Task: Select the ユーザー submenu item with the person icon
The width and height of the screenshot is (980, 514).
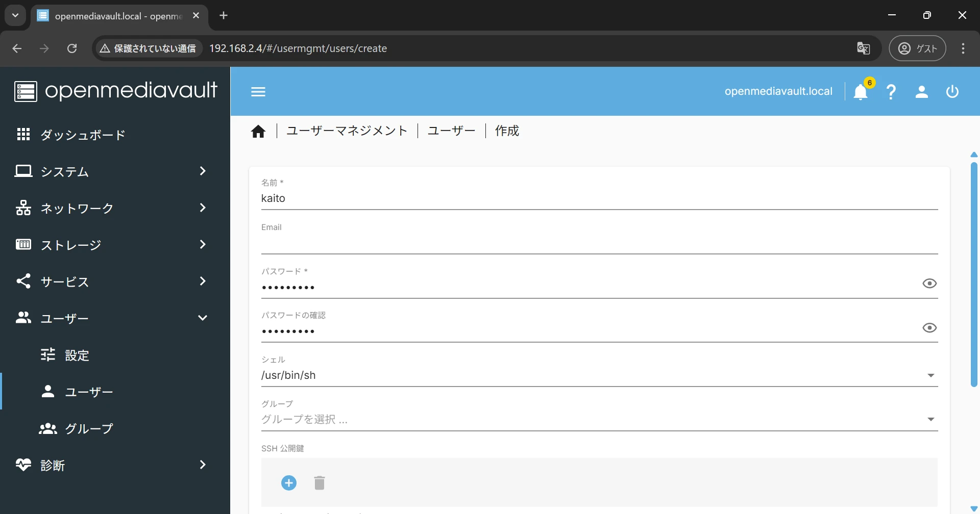Action: [x=115, y=392]
